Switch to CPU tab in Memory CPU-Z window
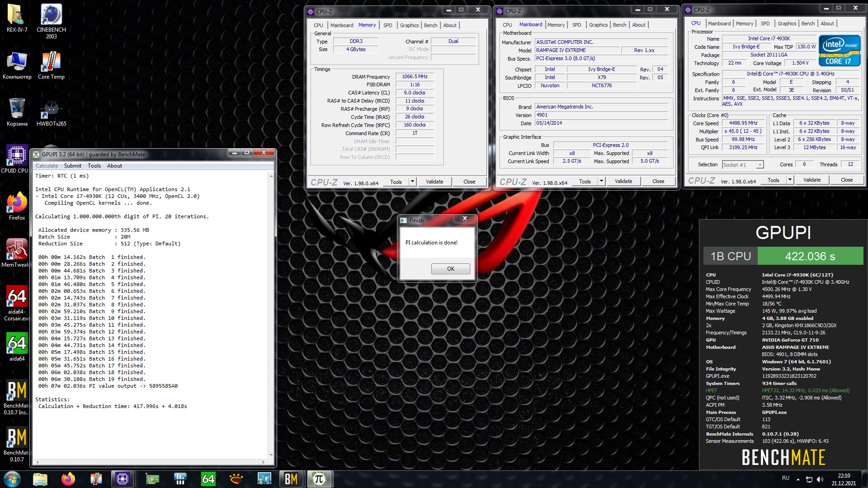This screenshot has width=868, height=488. pyautogui.click(x=318, y=25)
